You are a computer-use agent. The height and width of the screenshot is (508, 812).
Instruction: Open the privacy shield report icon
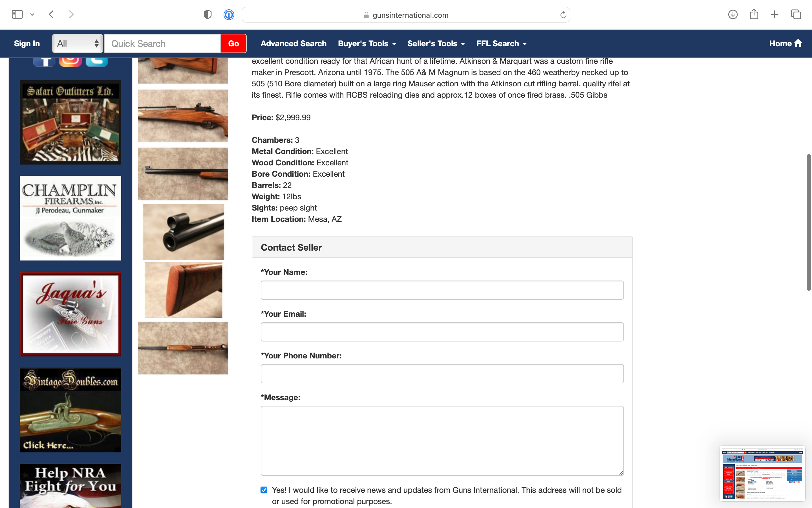point(208,14)
